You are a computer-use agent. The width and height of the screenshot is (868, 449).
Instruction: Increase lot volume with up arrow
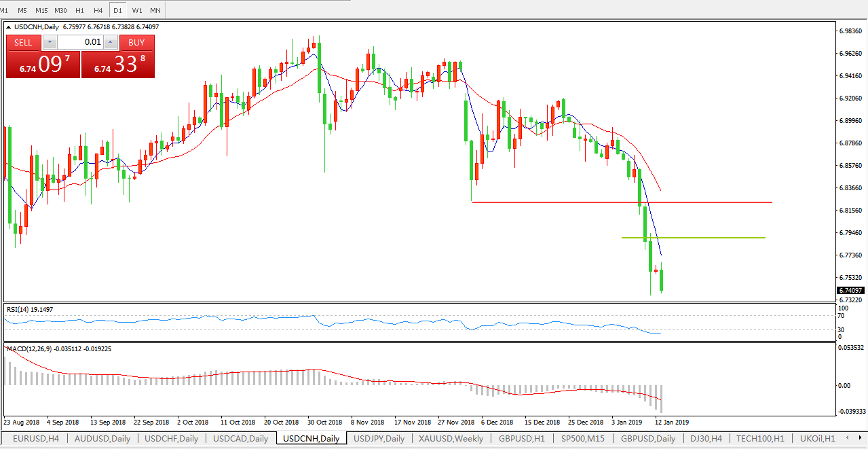[x=111, y=42]
